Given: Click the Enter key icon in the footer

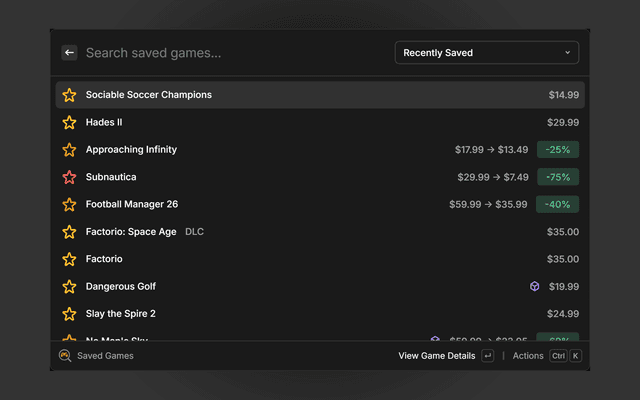Looking at the screenshot, I should point(488,356).
